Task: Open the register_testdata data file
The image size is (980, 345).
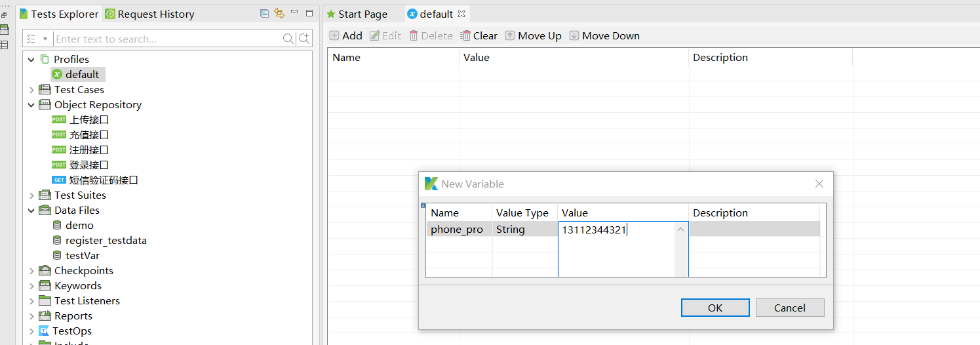Action: point(106,241)
